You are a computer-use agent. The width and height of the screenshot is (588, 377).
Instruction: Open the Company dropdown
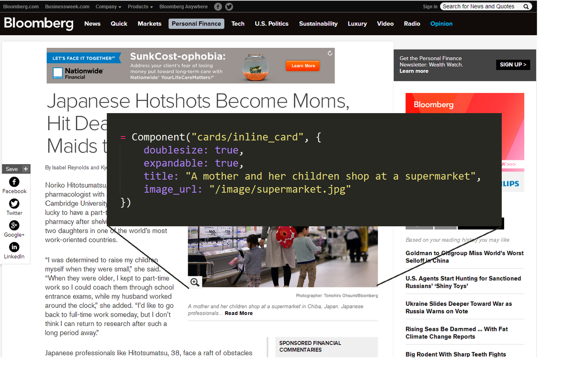[x=108, y=7]
